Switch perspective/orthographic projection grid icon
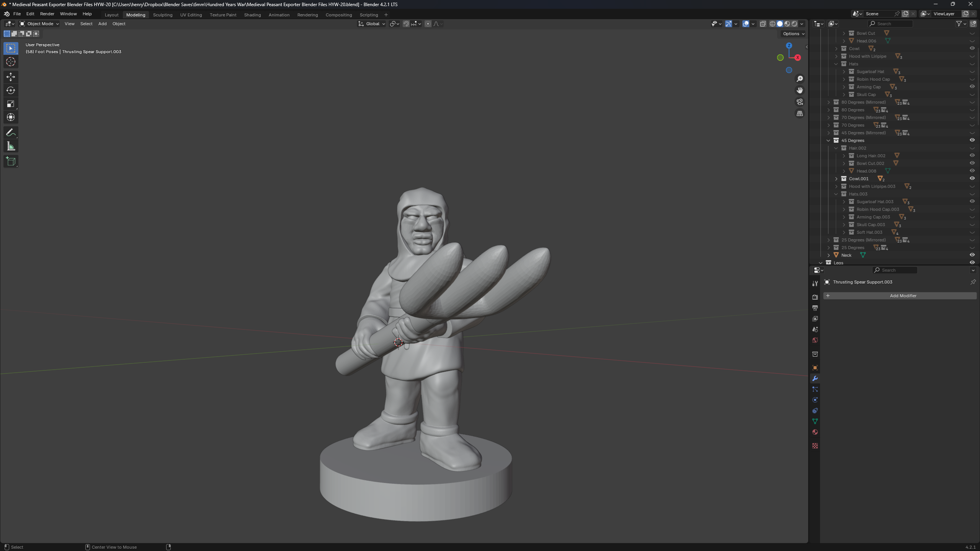Screen dimensions: 980x551 (800, 114)
